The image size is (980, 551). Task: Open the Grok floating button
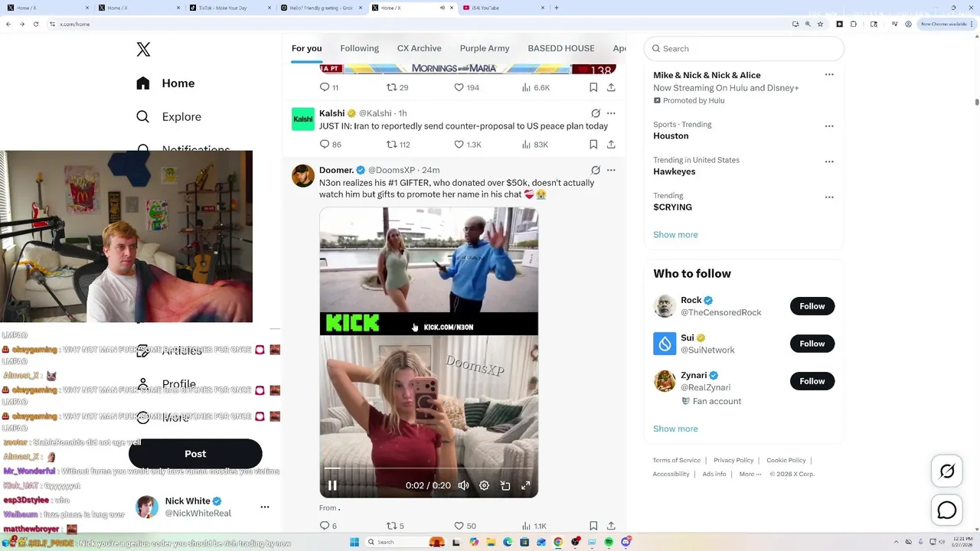click(x=947, y=471)
